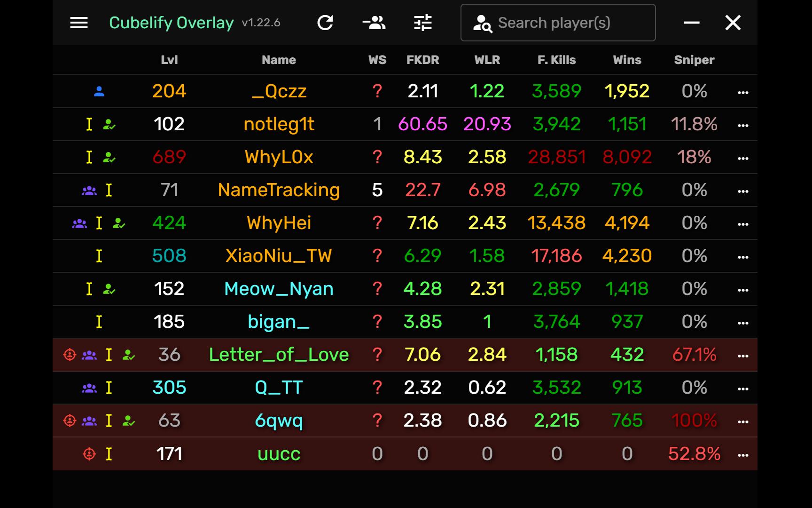The height and width of the screenshot is (508, 812).
Task: Open the settings sliders icon
Action: tap(423, 23)
